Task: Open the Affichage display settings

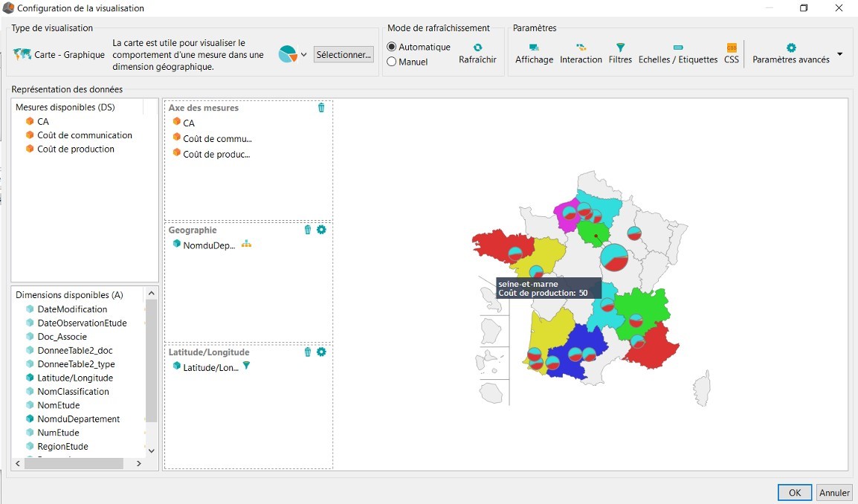Action: [534, 54]
